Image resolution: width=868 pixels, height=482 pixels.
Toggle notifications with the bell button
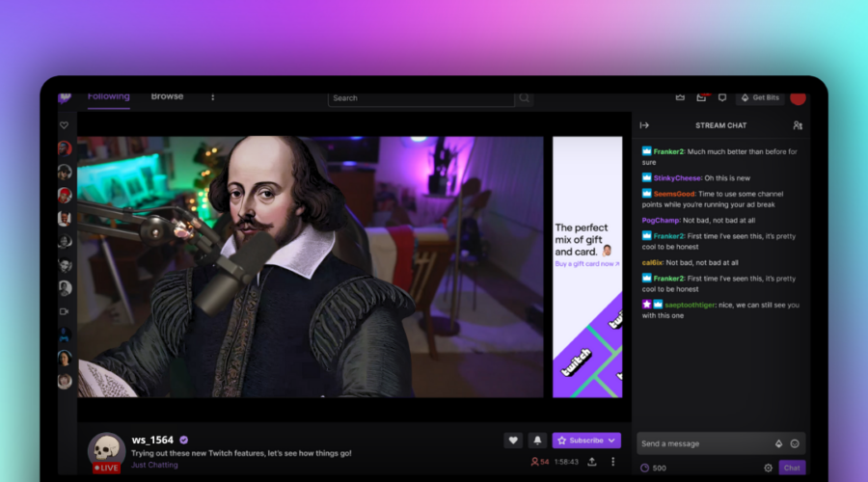pos(537,441)
